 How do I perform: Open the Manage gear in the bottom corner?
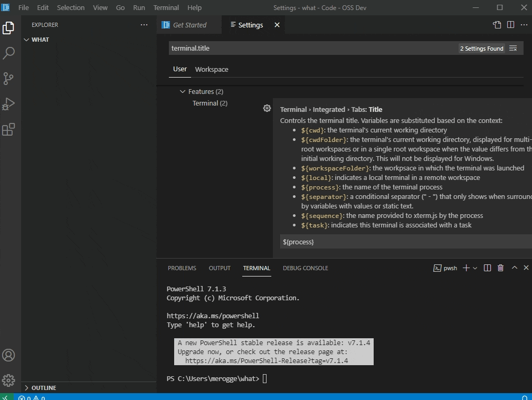click(x=8, y=380)
